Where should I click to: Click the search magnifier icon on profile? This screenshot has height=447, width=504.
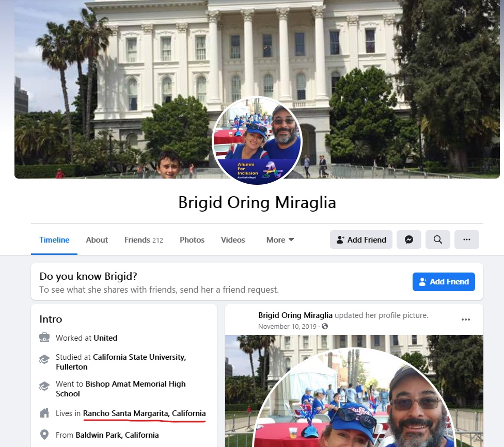pyautogui.click(x=437, y=240)
